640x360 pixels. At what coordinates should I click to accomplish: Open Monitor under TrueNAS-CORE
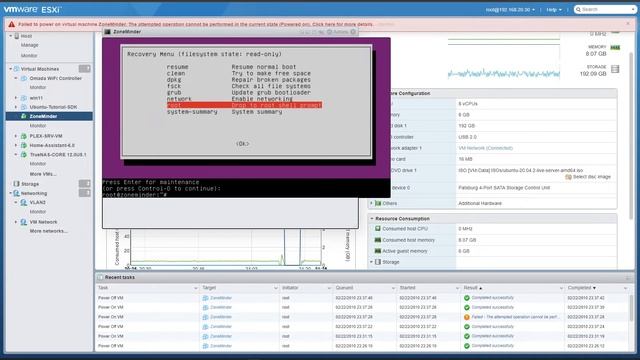tap(38, 164)
